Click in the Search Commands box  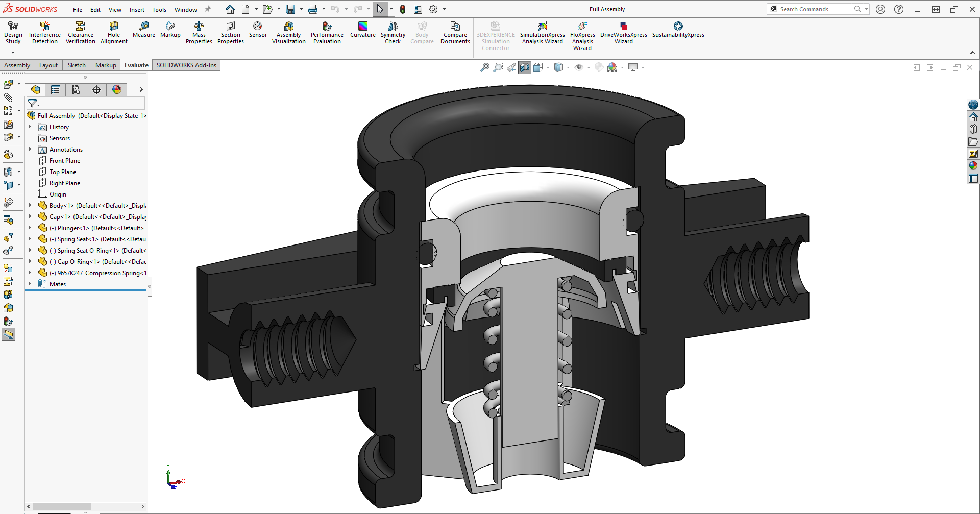click(816, 9)
